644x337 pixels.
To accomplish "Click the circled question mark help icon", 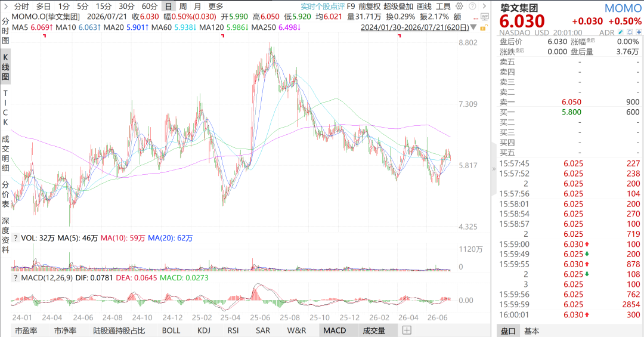I will click(x=472, y=6).
